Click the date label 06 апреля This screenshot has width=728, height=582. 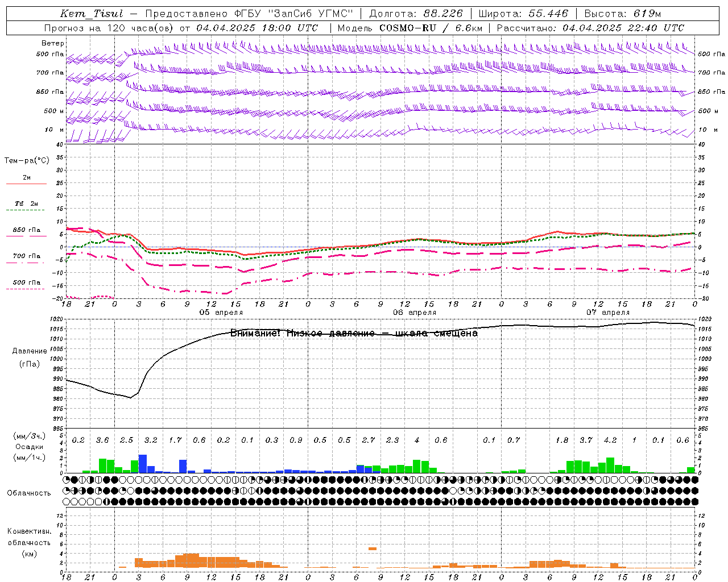click(x=415, y=313)
